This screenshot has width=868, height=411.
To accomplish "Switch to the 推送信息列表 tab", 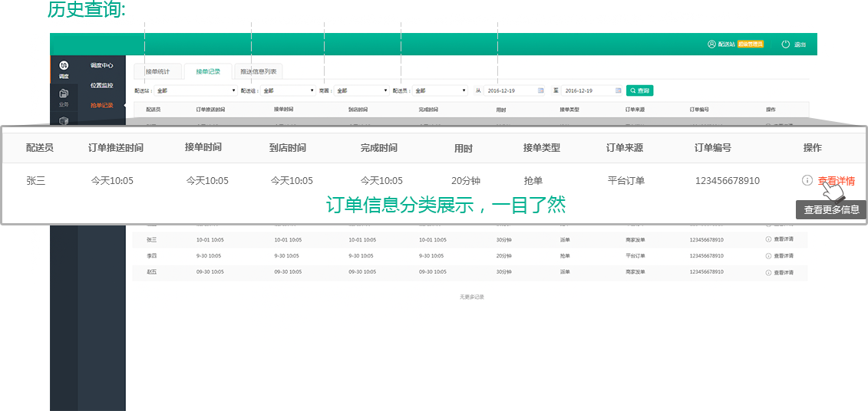I will 259,72.
